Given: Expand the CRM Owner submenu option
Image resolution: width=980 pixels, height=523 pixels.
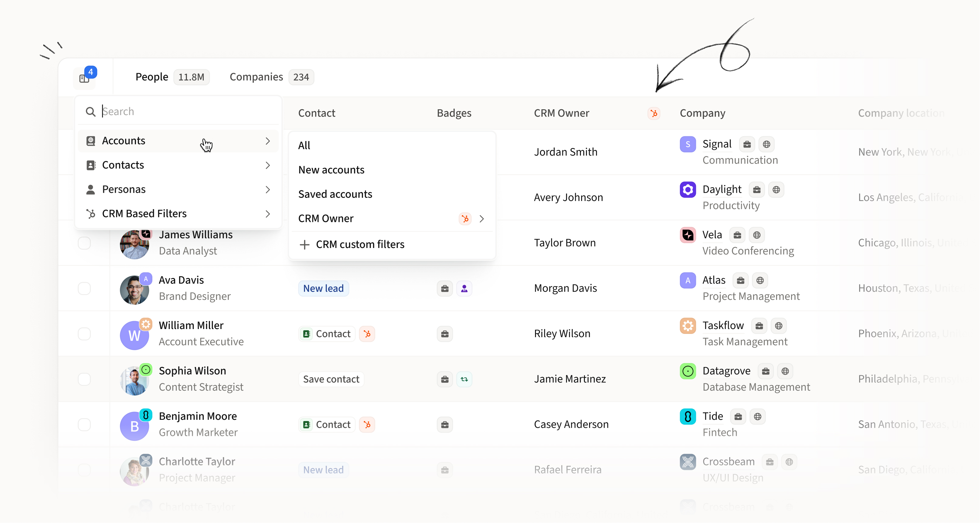Looking at the screenshot, I should pos(392,219).
